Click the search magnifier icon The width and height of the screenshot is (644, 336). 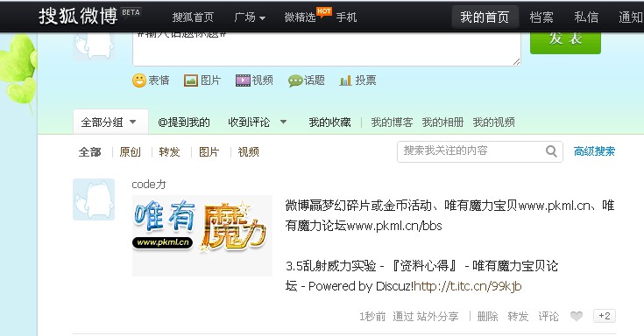coord(551,151)
